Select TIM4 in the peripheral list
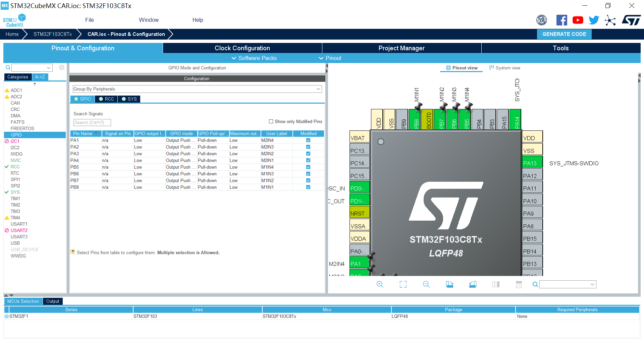 15,218
